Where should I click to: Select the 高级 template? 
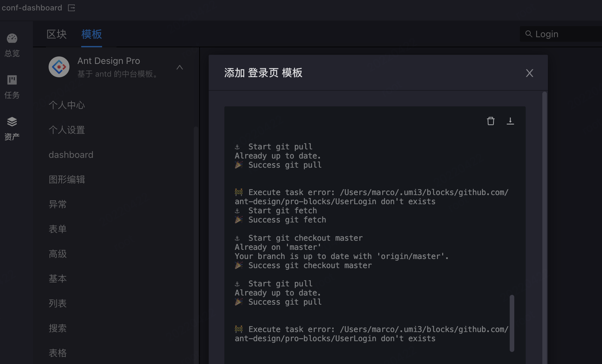(58, 254)
